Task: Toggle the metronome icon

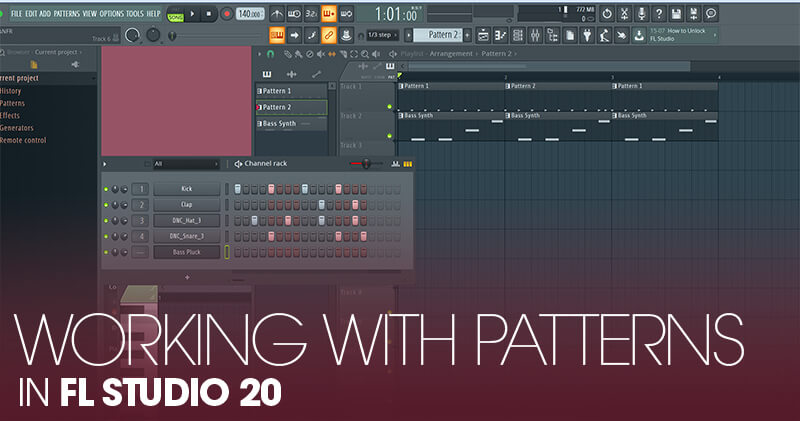Action: [277, 14]
